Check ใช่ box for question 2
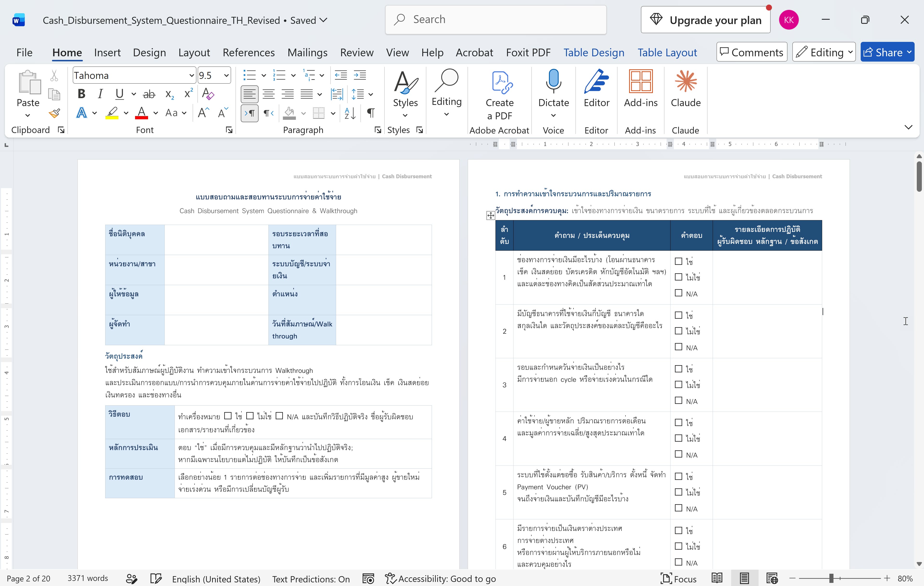 point(678,315)
